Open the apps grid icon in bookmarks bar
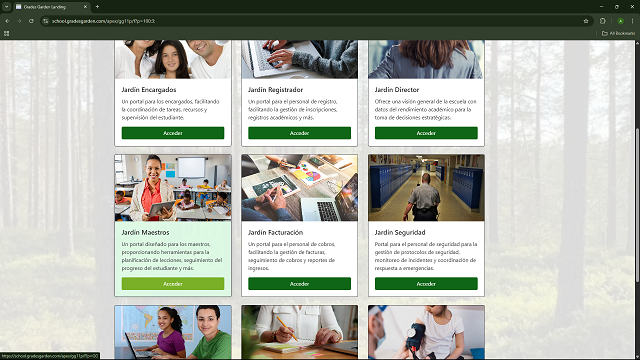The height and width of the screenshot is (360, 640). pyautogui.click(x=7, y=33)
